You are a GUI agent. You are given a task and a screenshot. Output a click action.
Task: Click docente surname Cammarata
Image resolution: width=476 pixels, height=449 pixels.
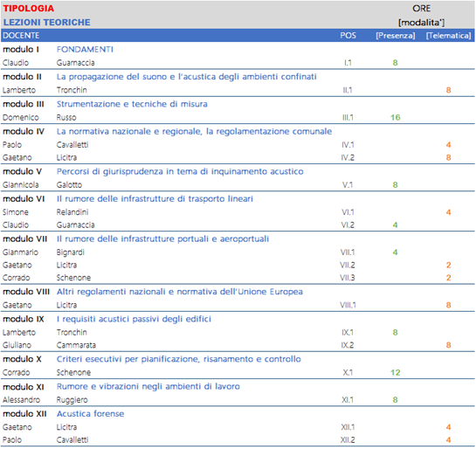pos(76,345)
